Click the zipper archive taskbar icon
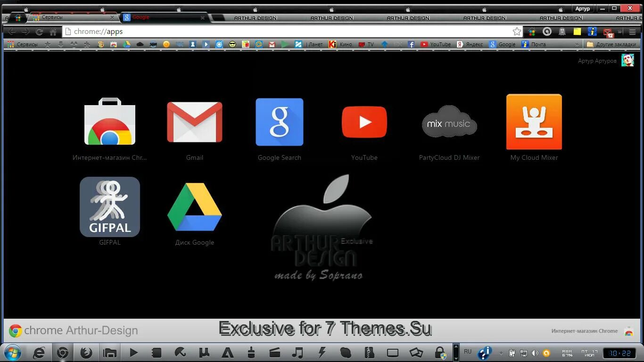Image resolution: width=644 pixels, height=362 pixels. click(x=369, y=353)
